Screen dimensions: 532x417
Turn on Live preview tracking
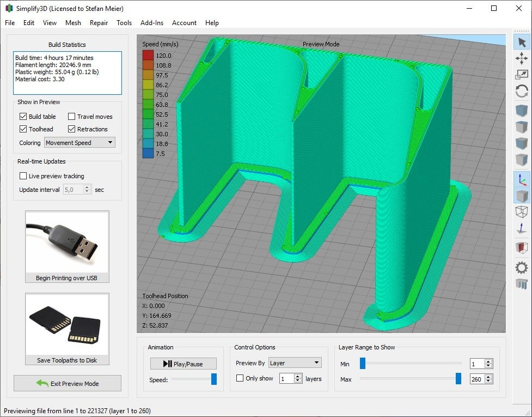coord(23,176)
